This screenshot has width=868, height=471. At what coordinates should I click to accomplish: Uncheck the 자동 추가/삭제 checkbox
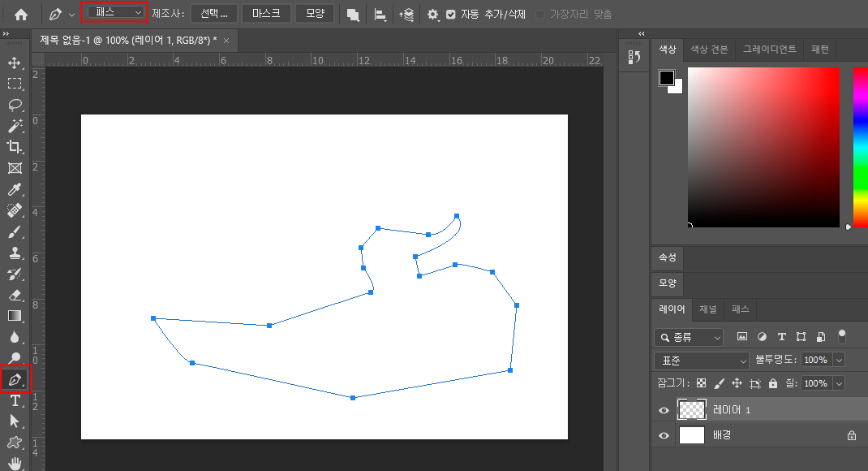(x=451, y=15)
